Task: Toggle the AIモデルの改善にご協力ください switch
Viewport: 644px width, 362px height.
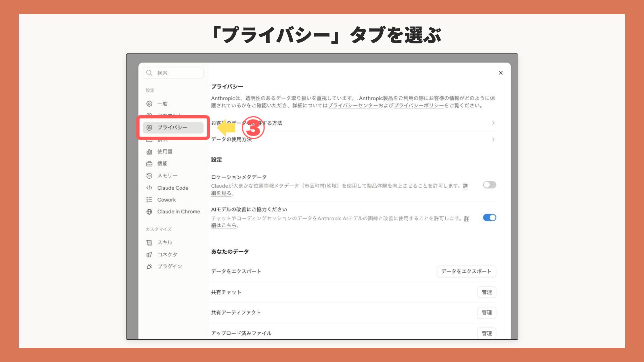Action: tap(489, 218)
